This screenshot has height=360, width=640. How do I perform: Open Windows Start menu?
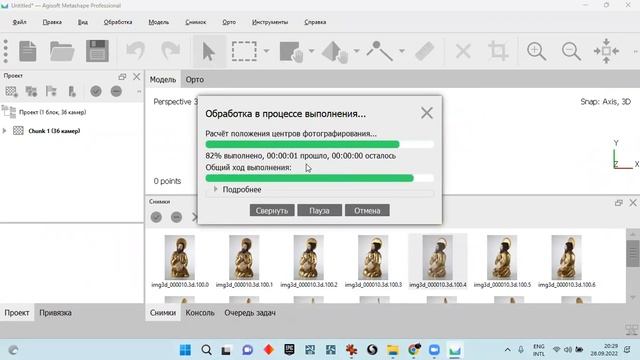pyautogui.click(x=185, y=350)
